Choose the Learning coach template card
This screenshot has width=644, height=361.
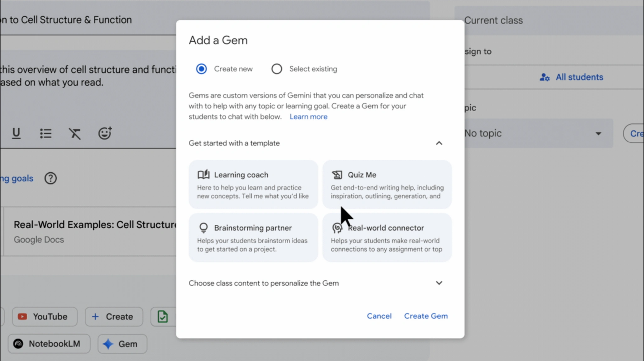(x=253, y=185)
